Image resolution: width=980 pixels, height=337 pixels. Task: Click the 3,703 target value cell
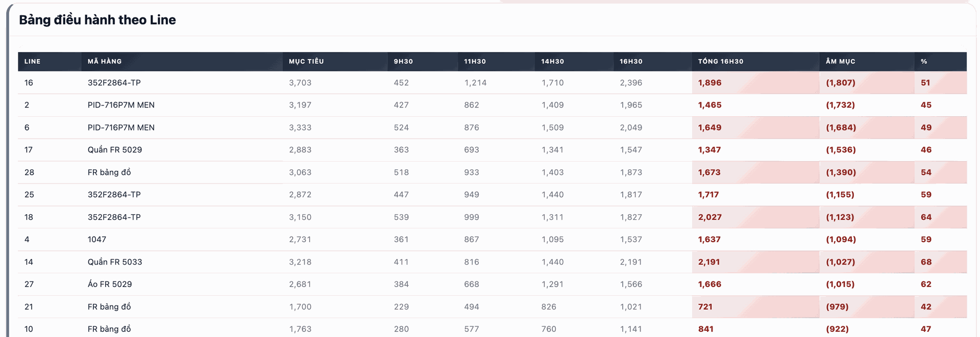click(x=300, y=83)
